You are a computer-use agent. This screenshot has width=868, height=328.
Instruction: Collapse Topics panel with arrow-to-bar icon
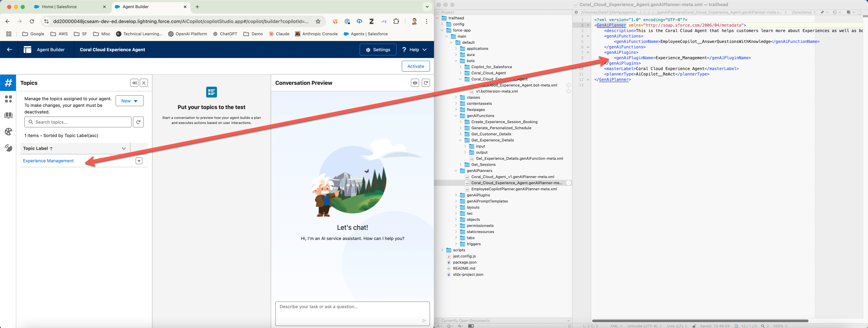(134, 83)
